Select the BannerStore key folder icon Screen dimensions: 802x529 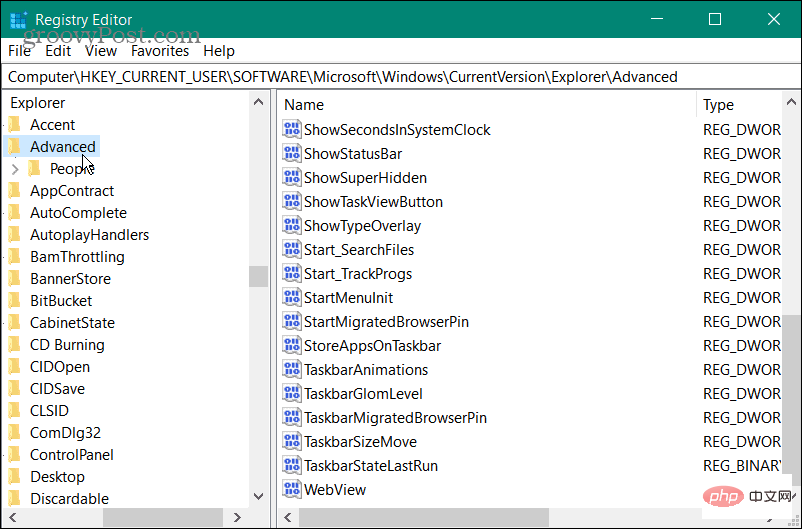[14, 279]
